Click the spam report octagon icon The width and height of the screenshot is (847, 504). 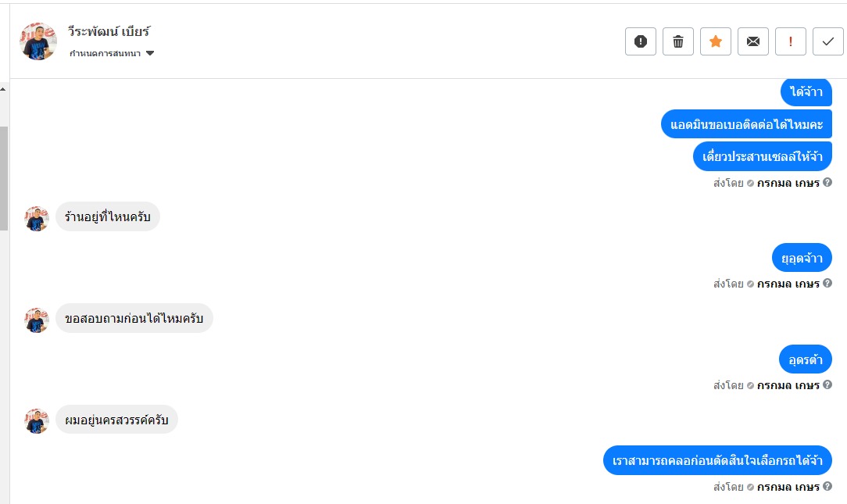click(641, 41)
